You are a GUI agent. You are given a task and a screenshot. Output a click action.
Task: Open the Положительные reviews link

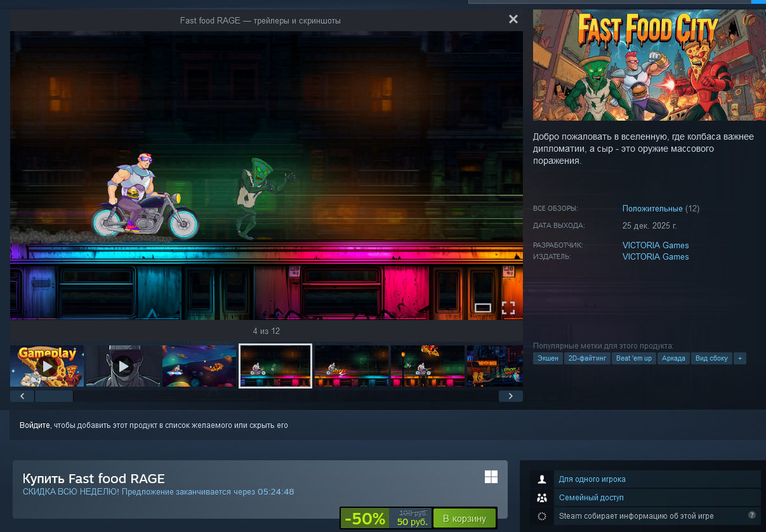pyautogui.click(x=652, y=209)
